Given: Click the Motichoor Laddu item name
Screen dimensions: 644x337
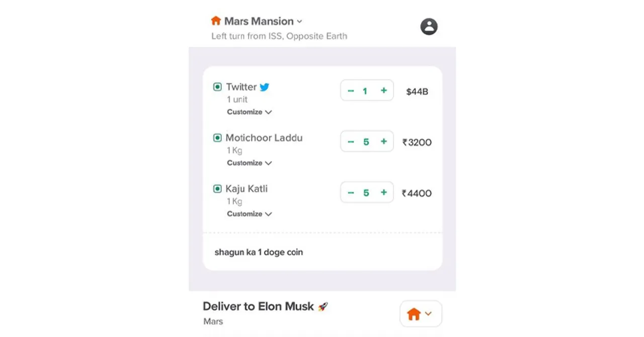Looking at the screenshot, I should coord(266,138).
